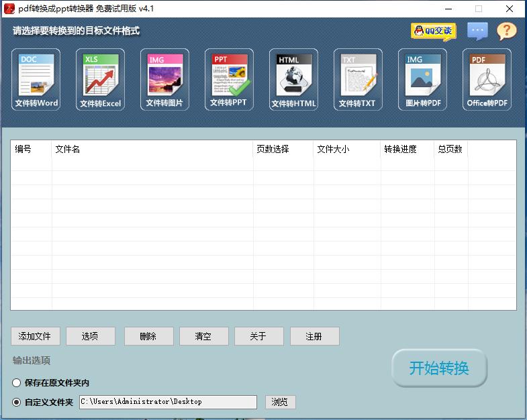Click the output folder path field
Screen dimensions: 527x420
pos(168,402)
